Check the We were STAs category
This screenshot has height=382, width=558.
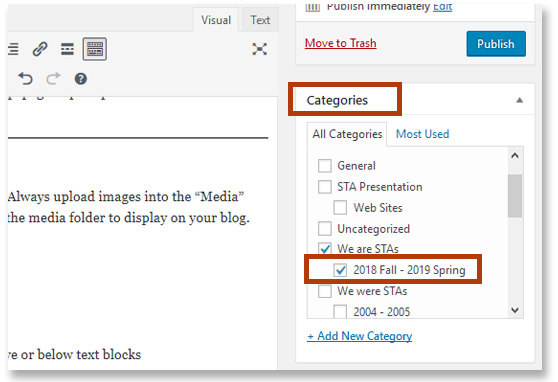coord(325,291)
